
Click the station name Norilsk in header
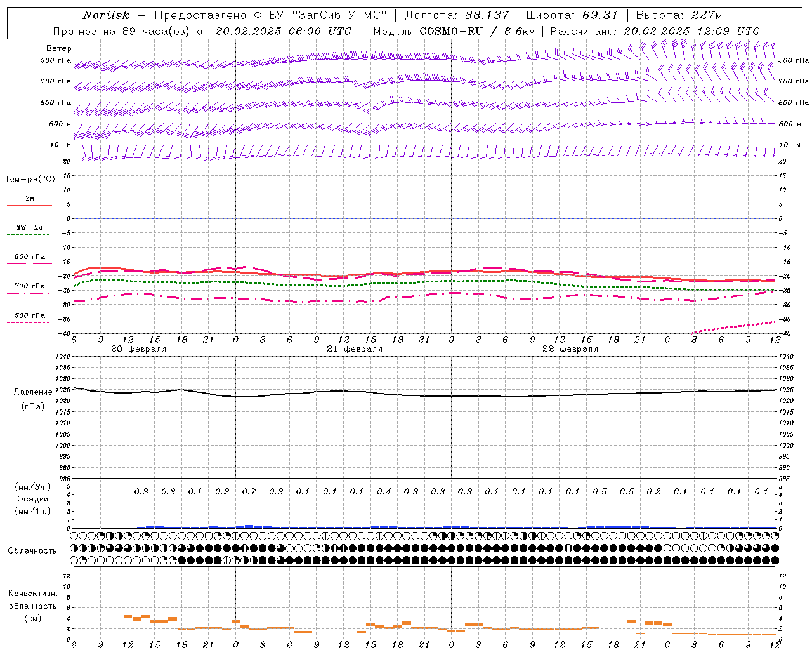point(105,15)
